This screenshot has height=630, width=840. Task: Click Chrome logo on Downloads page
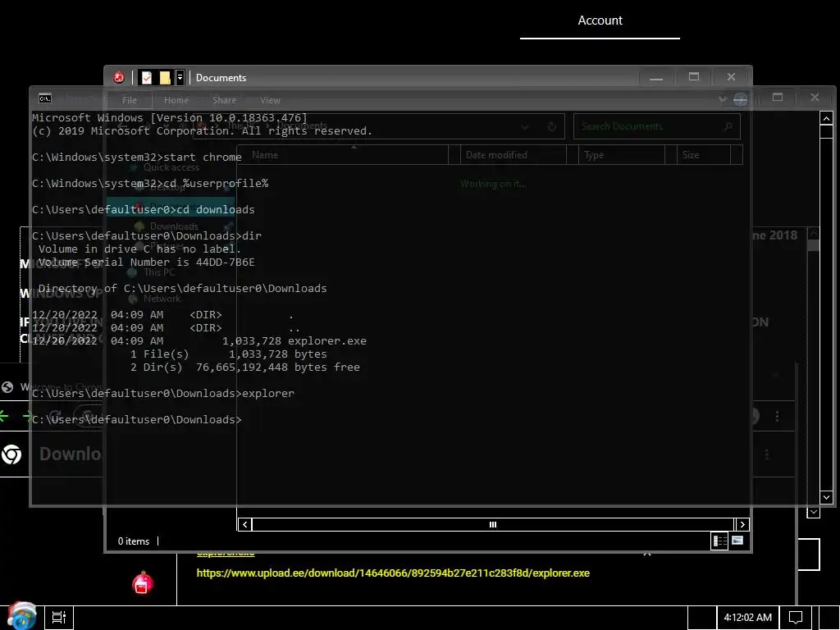click(x=11, y=454)
